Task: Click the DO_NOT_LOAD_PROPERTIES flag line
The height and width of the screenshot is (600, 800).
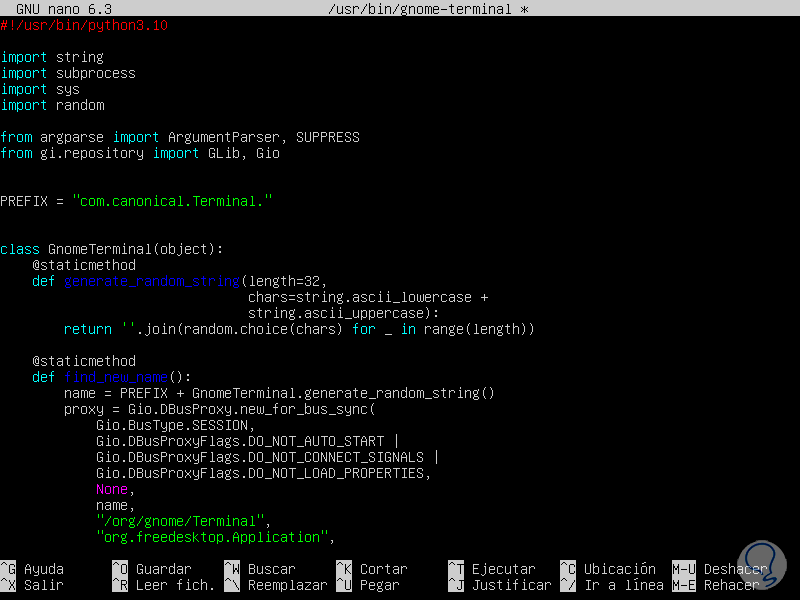Action: point(263,473)
